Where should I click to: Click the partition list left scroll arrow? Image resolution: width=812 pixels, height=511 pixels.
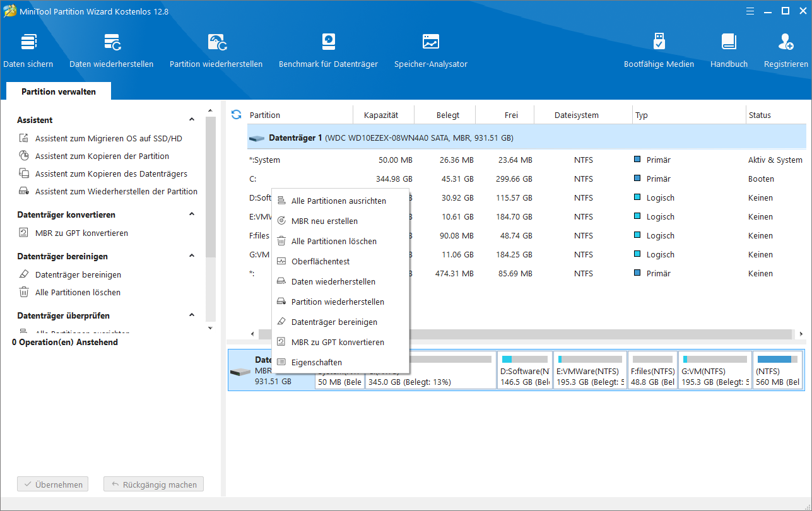(x=252, y=334)
